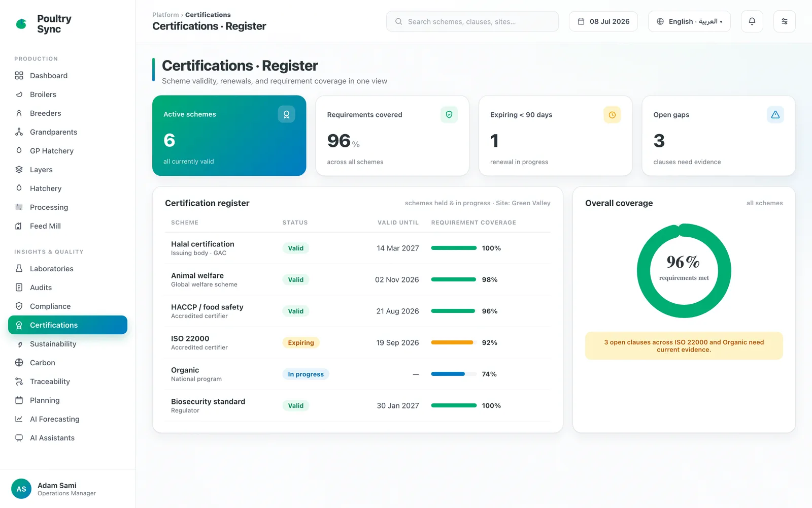Viewport: 812px width, 508px height.
Task: Click the Compliance shield icon
Action: 19,306
